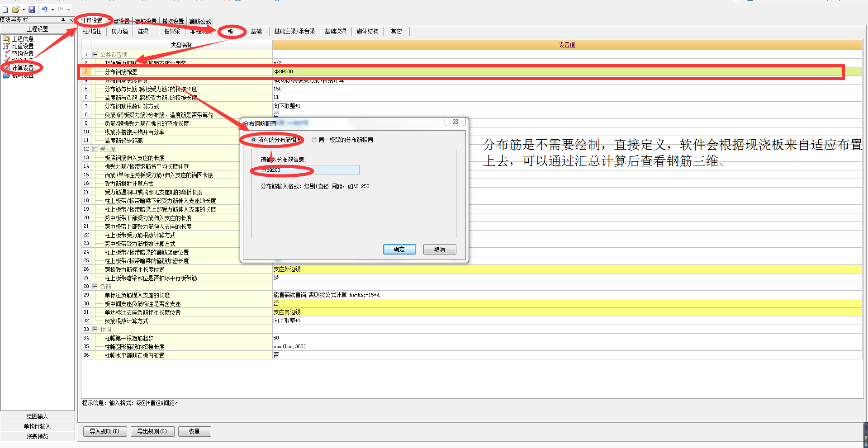Select the 砌体结构 component tab
The image size is (868, 448).
pos(367,31)
